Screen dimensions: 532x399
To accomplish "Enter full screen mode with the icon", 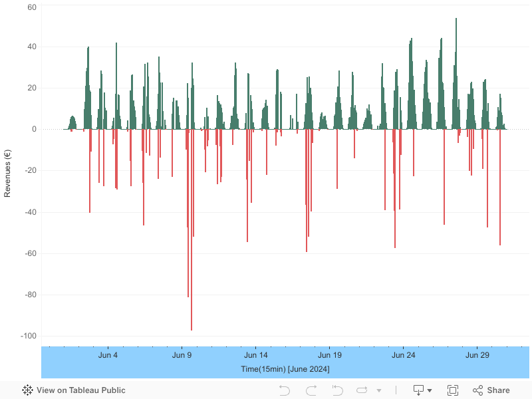I will [x=453, y=390].
